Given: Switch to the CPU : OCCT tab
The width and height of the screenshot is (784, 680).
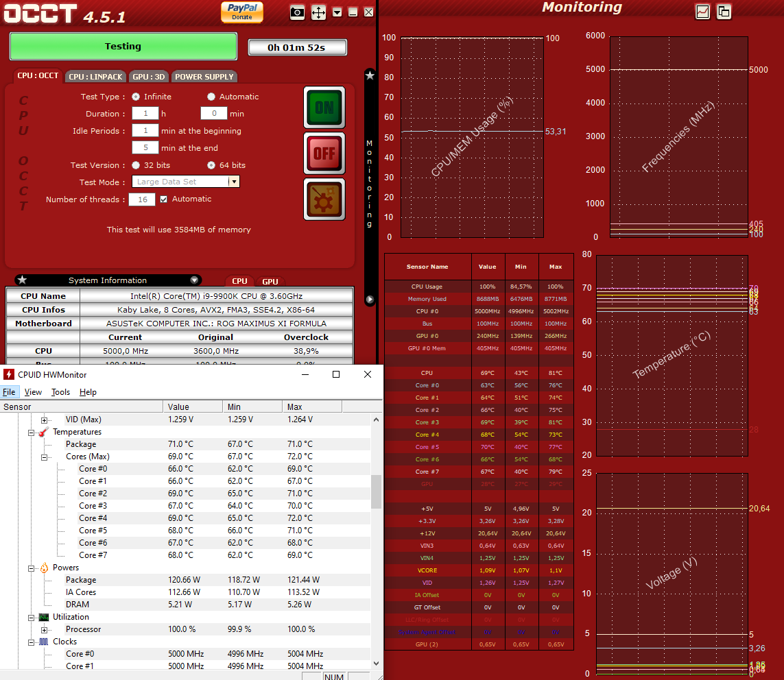Looking at the screenshot, I should coord(38,75).
